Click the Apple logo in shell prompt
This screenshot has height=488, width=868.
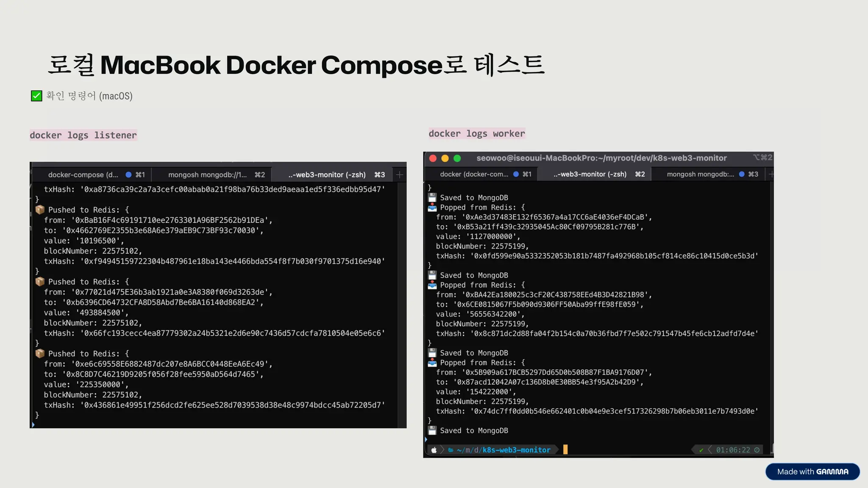(x=434, y=450)
